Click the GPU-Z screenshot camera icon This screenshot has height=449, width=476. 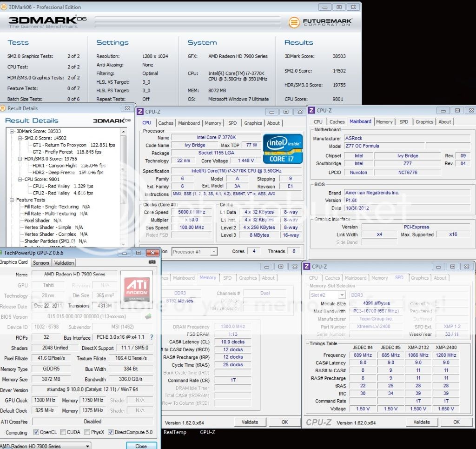[152, 262]
